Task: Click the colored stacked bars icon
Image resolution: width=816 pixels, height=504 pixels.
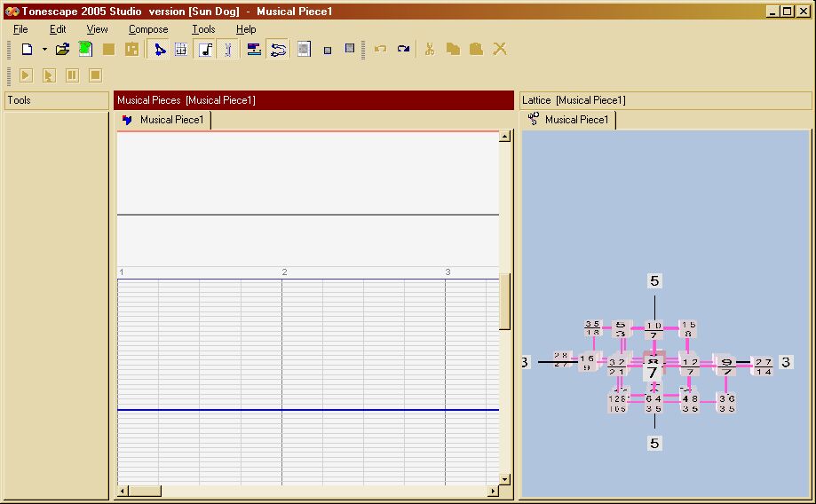Action: [254, 50]
